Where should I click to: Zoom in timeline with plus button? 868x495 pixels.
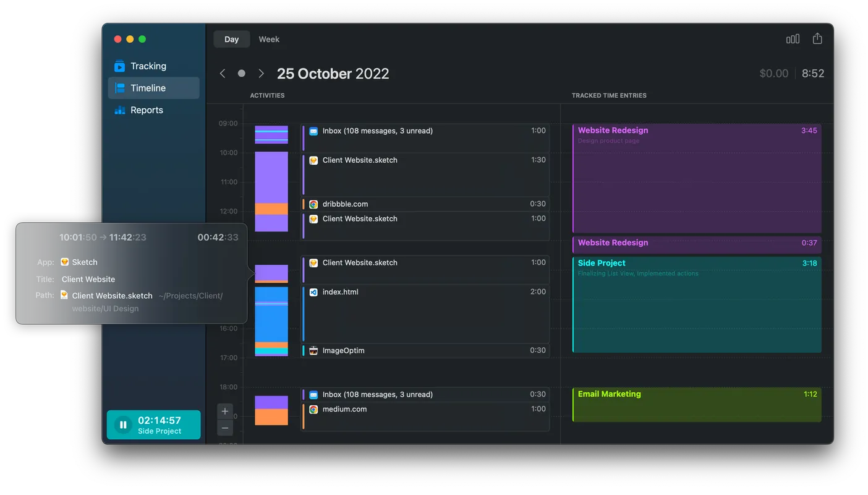tap(225, 411)
